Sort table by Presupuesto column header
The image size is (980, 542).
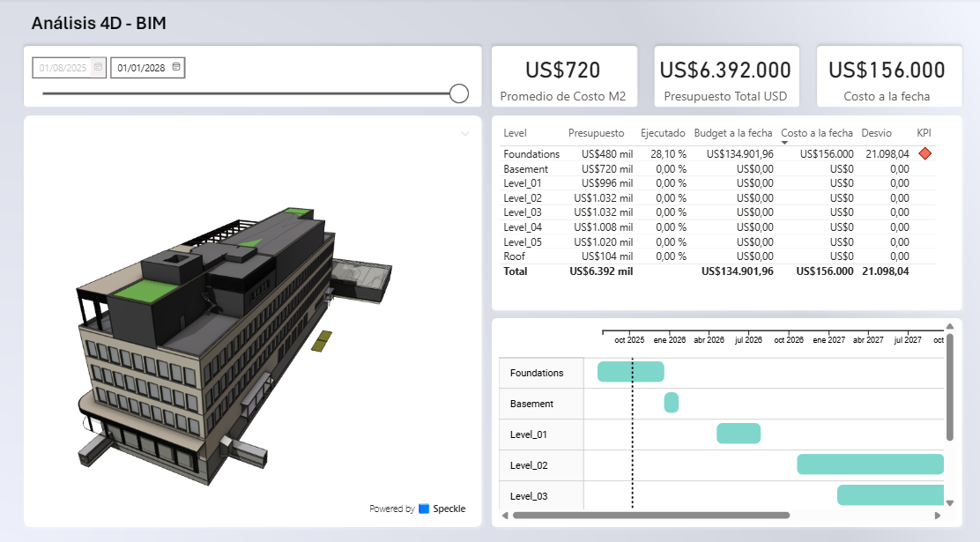tap(596, 133)
